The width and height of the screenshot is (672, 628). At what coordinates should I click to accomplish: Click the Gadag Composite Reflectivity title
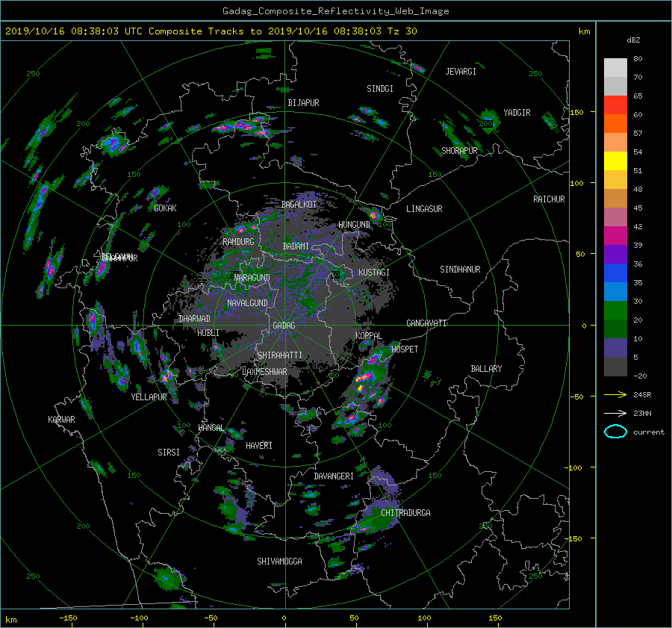tap(335, 11)
